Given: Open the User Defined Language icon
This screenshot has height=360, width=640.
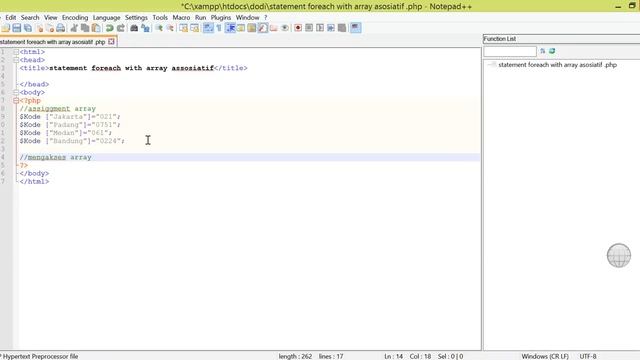Looking at the screenshot, I should pos(241,28).
